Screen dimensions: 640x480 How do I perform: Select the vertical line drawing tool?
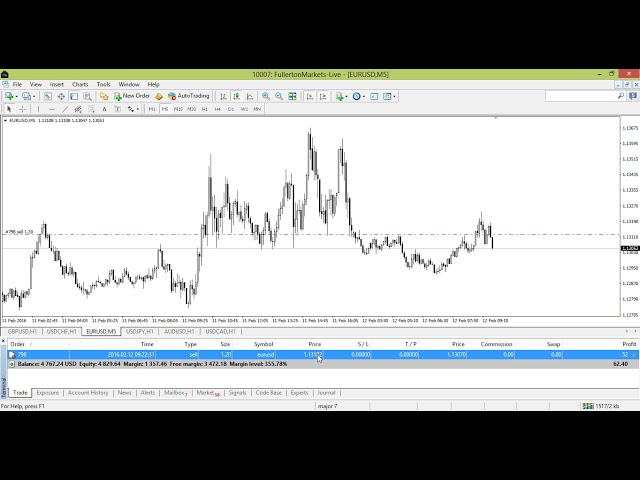pos(38,109)
